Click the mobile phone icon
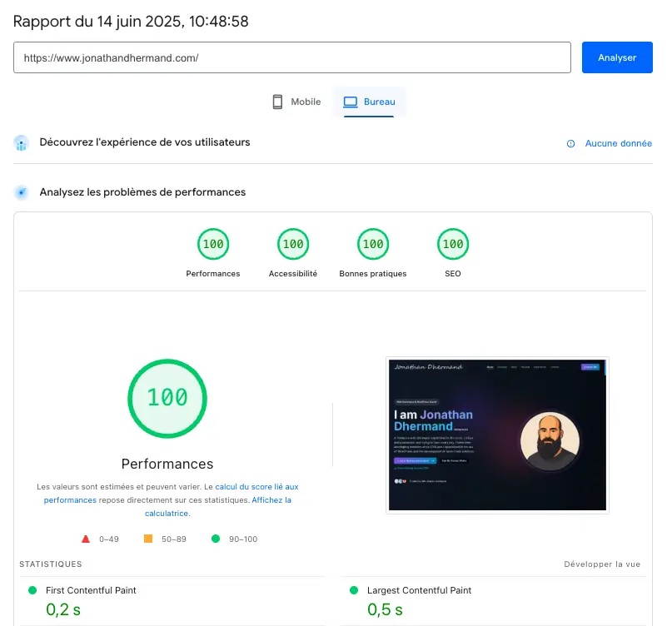Screen dimensions: 672x626 tap(278, 102)
